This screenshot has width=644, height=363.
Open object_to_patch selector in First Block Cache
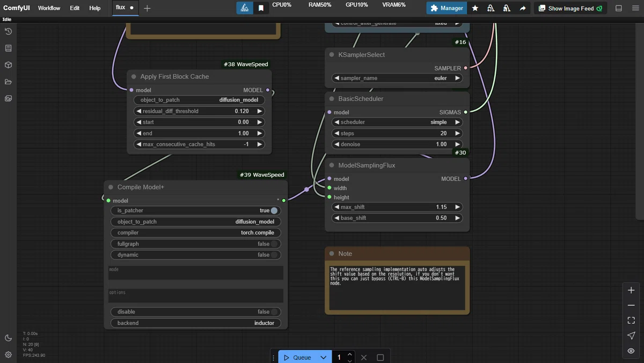[199, 100]
